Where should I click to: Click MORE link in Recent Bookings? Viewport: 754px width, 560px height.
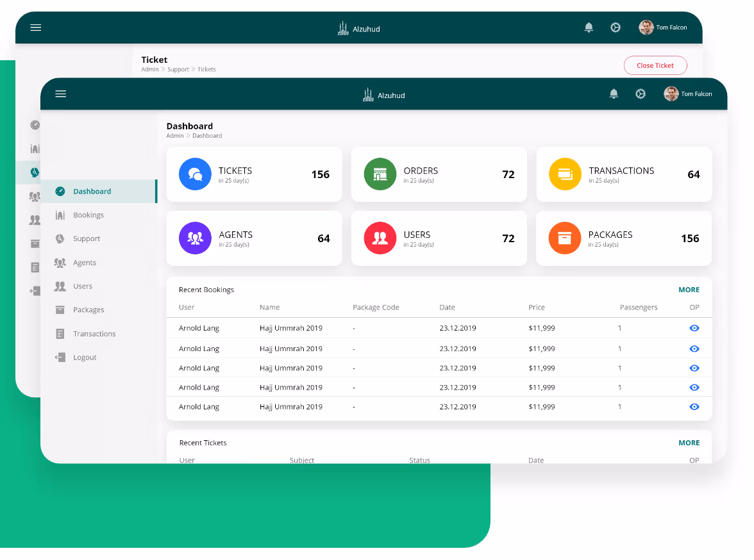[689, 290]
